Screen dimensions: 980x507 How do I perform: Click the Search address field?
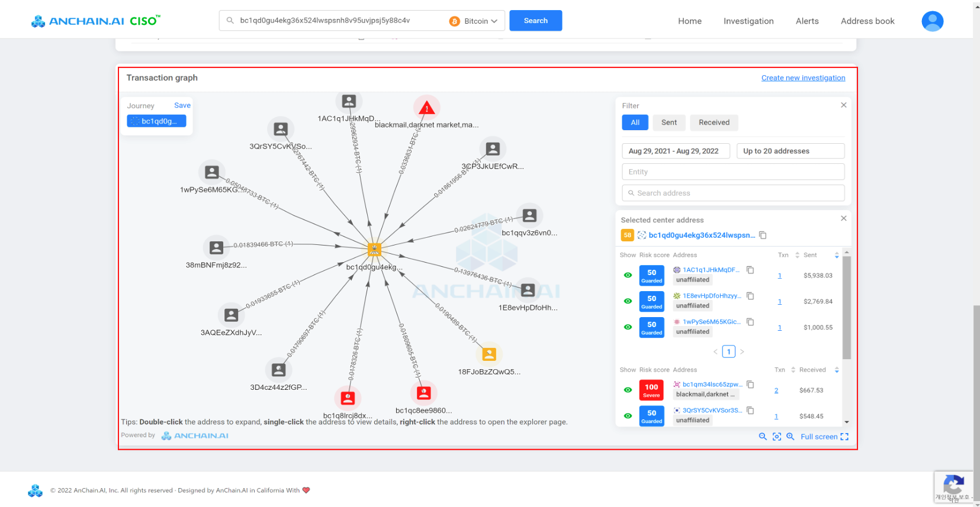733,193
